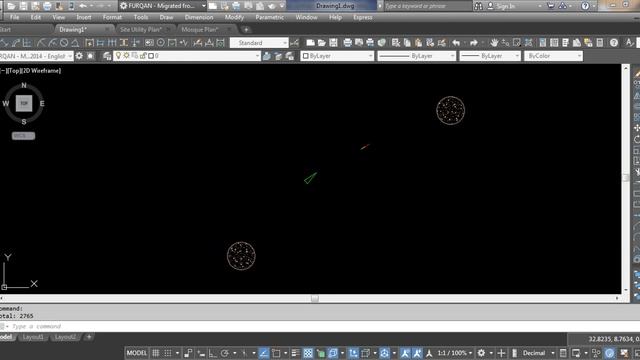Viewport: 640px width, 360px height.
Task: Add new layout with plus button
Action: pos(89,337)
